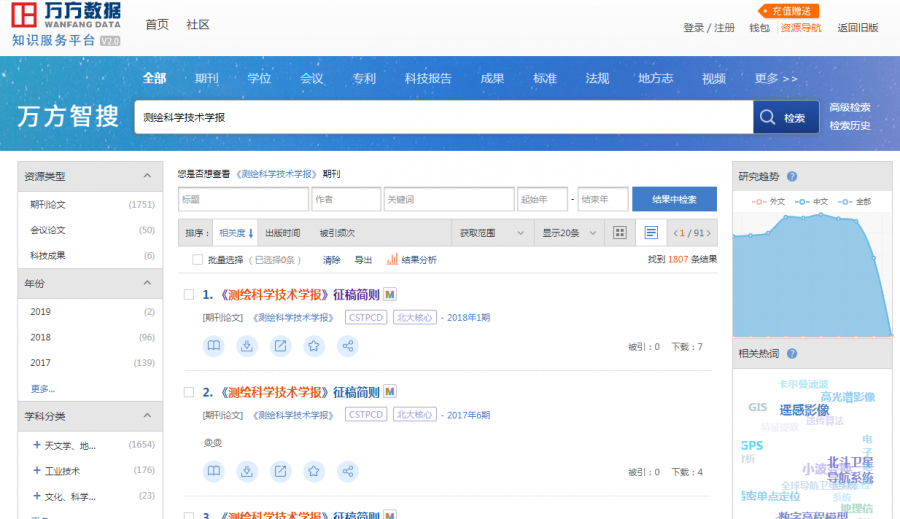The image size is (900, 519).
Task: Click the download icon for result 1
Action: click(247, 346)
